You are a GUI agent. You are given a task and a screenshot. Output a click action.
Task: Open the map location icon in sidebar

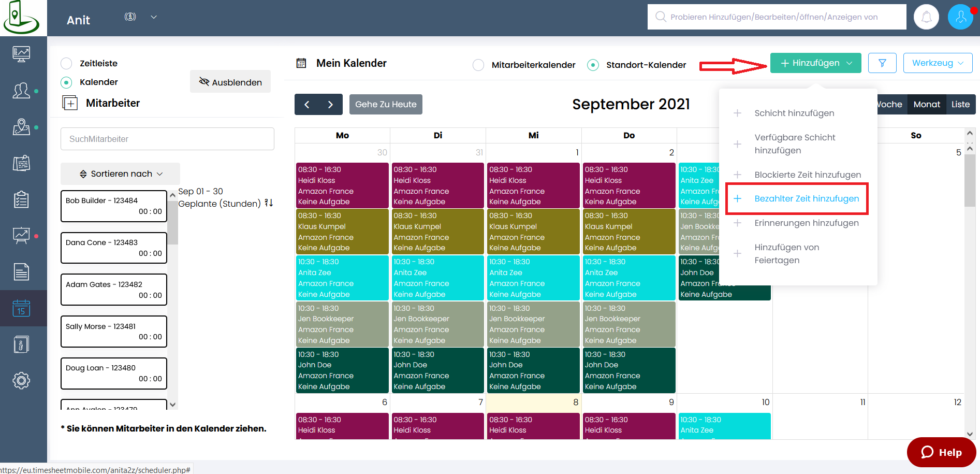pos(21,127)
